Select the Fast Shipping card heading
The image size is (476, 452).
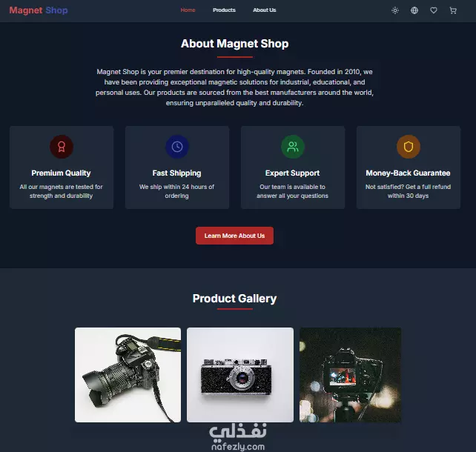click(176, 173)
